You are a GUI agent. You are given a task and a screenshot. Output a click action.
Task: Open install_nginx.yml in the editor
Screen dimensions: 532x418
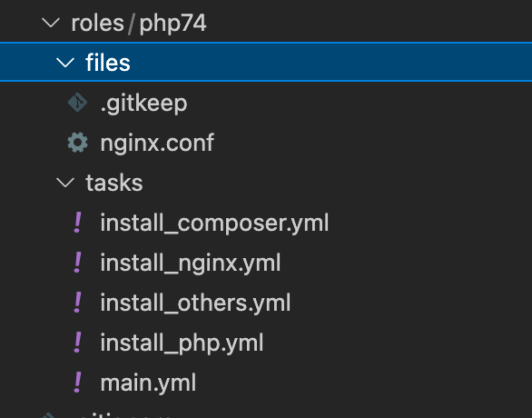coord(191,264)
